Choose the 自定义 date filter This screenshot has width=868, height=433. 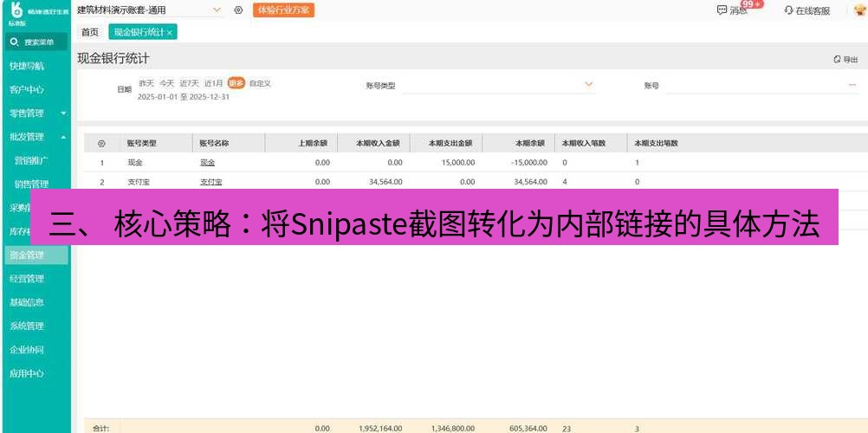pyautogui.click(x=260, y=84)
